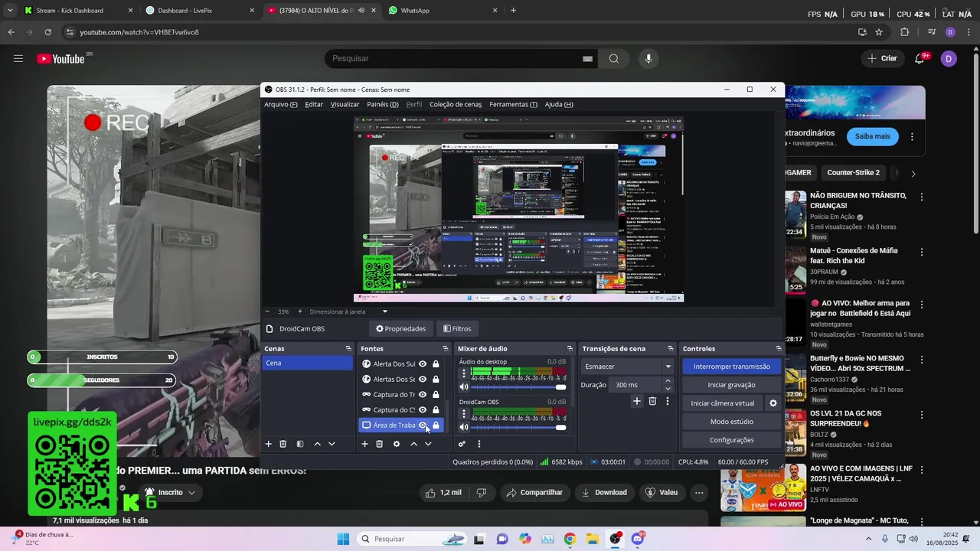Open Ferramentas menu in OBS

[513, 105]
